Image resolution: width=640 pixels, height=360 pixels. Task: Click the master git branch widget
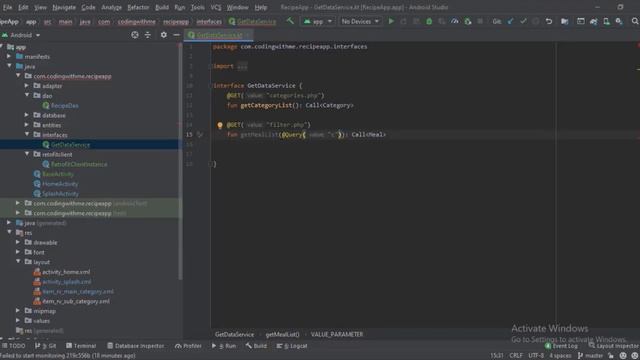[591, 356]
